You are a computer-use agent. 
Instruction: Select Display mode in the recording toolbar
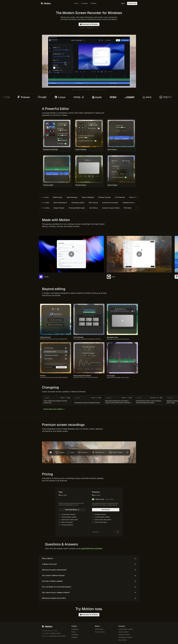click(60, 452)
